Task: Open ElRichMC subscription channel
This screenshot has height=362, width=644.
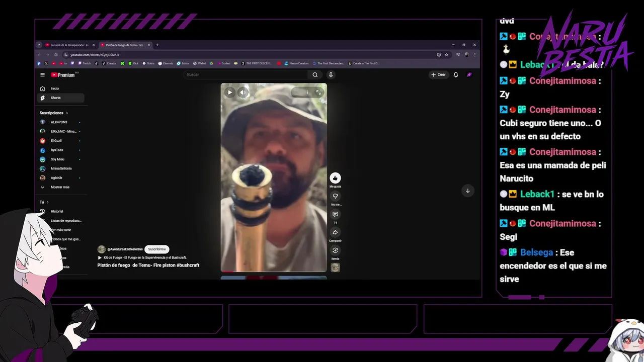Action: [61, 131]
